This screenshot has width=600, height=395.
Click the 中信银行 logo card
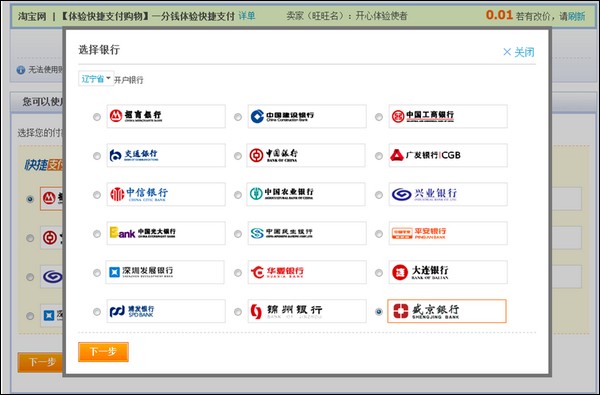[166, 194]
